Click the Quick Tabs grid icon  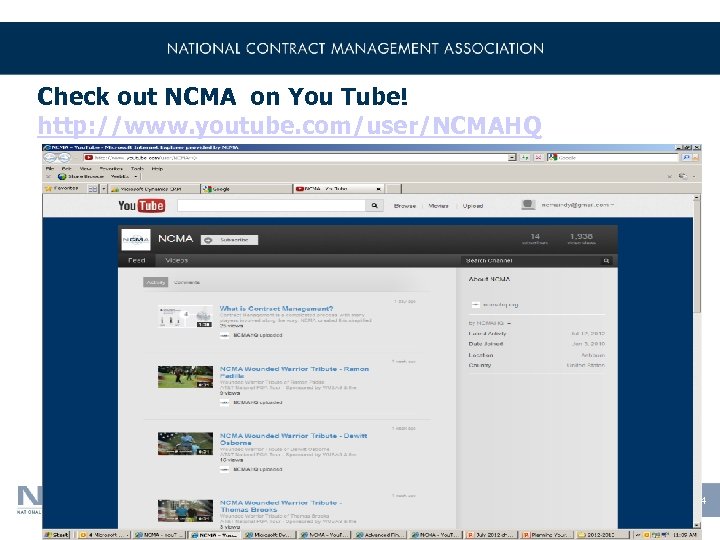(93, 189)
